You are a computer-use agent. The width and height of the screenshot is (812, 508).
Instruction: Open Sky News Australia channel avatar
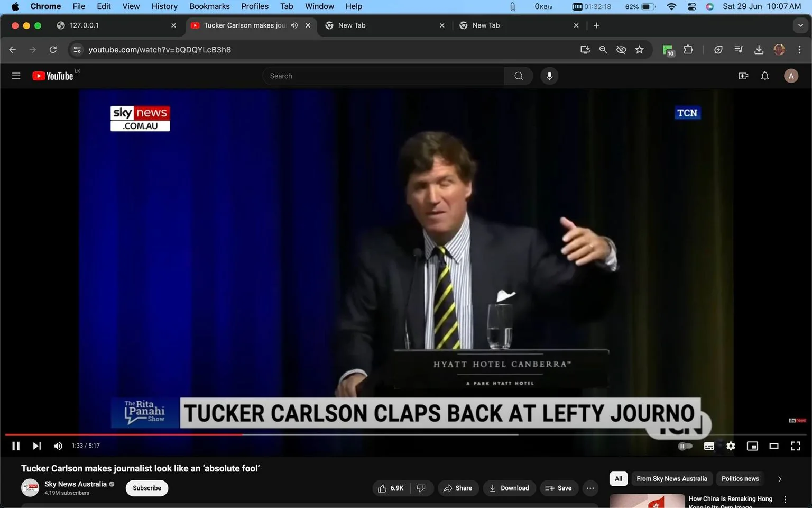pyautogui.click(x=30, y=487)
